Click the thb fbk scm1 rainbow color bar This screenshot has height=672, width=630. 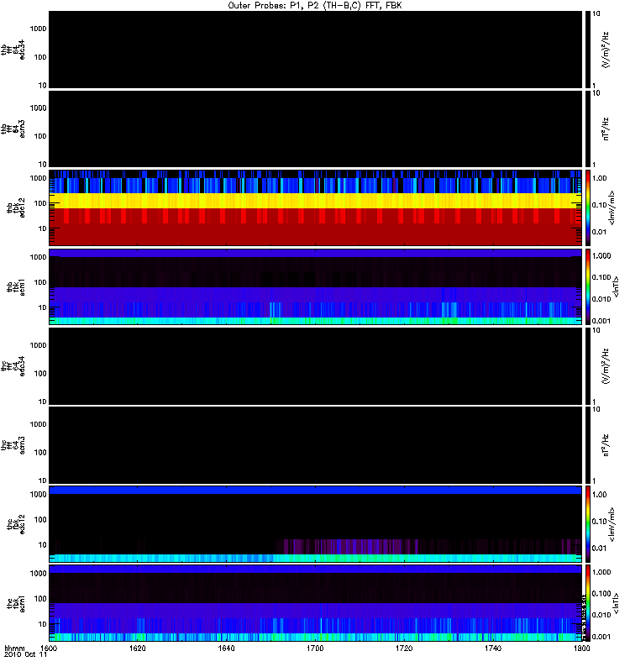point(588,286)
